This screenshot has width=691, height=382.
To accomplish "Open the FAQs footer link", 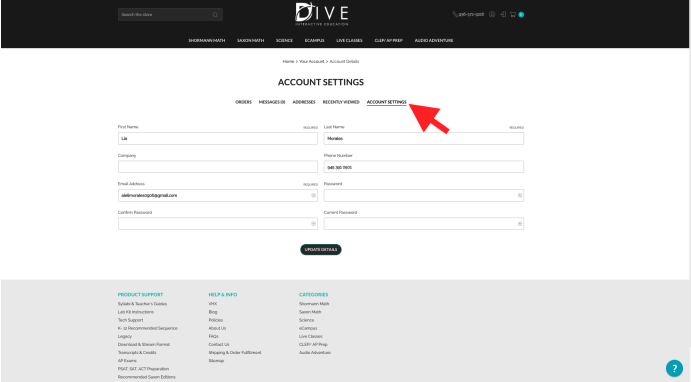I will click(x=214, y=336).
